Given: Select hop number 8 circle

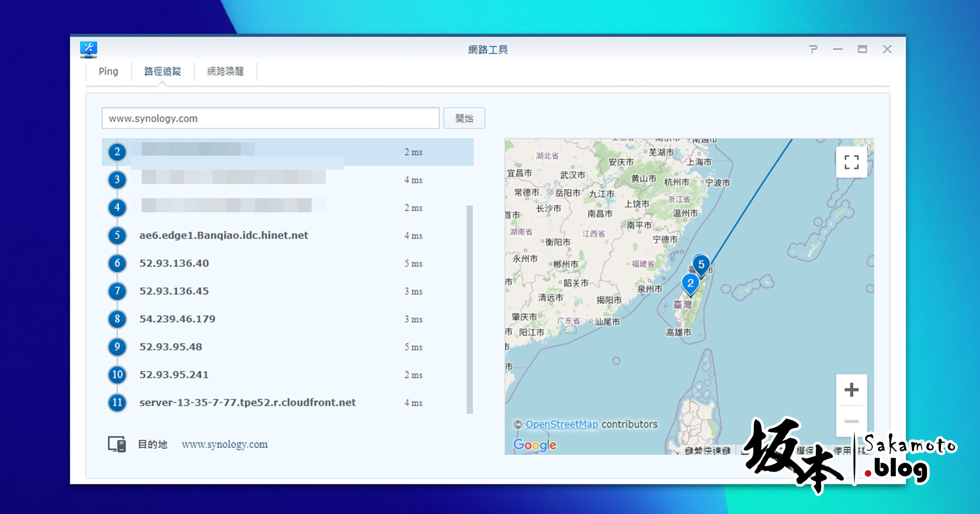Looking at the screenshot, I should [117, 319].
